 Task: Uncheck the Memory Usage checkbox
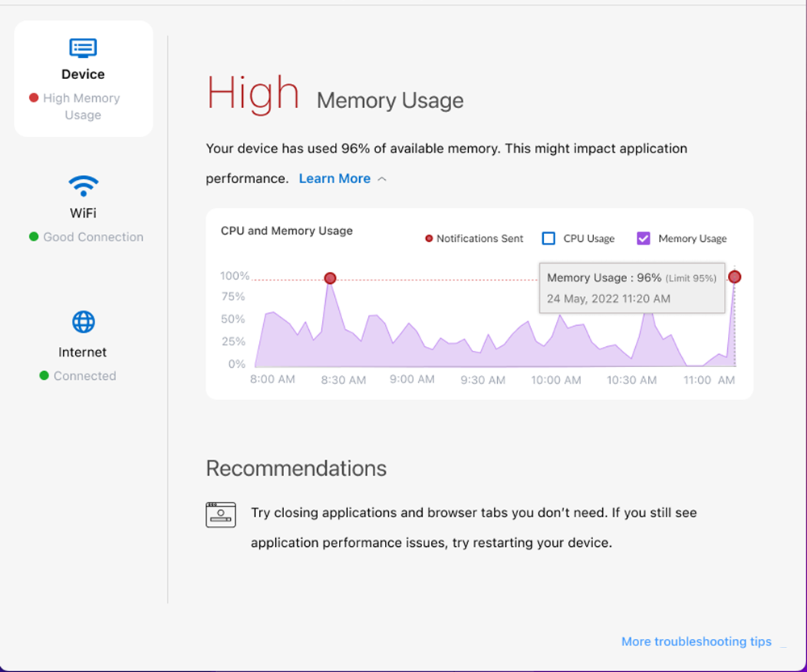(643, 238)
